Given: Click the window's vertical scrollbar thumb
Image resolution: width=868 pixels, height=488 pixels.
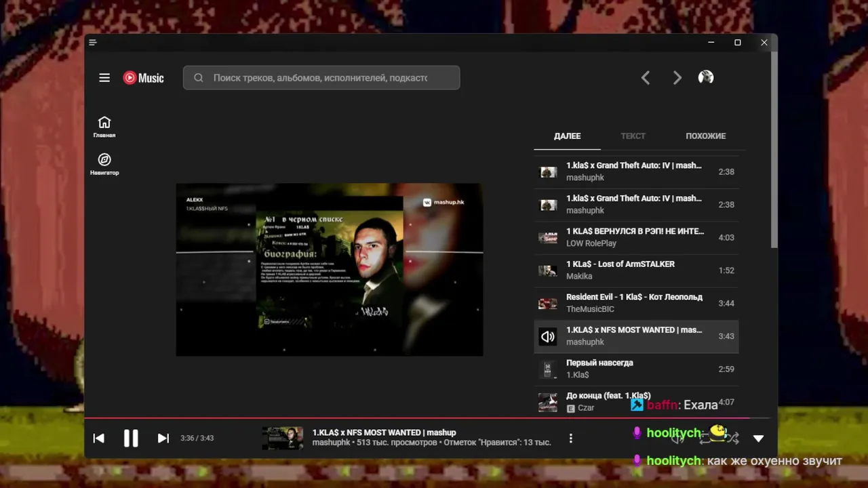Looking at the screenshot, I should click(x=774, y=149).
